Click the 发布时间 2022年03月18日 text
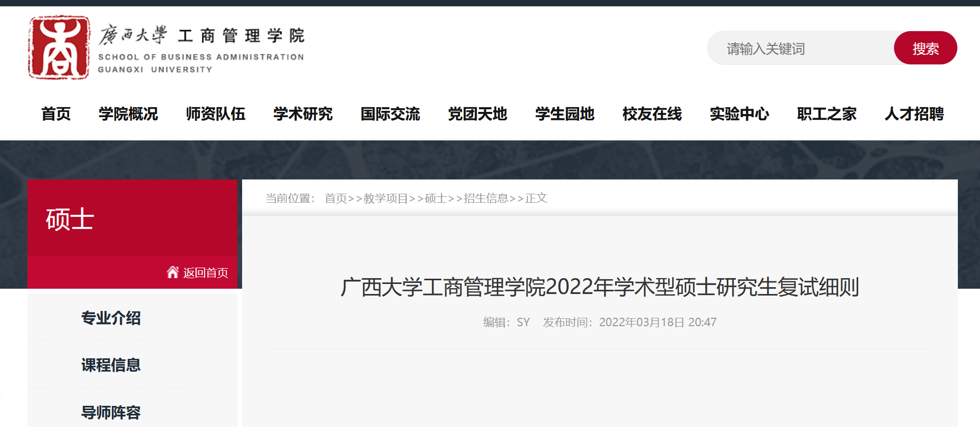Screen dimensions: 980x427 630,322
